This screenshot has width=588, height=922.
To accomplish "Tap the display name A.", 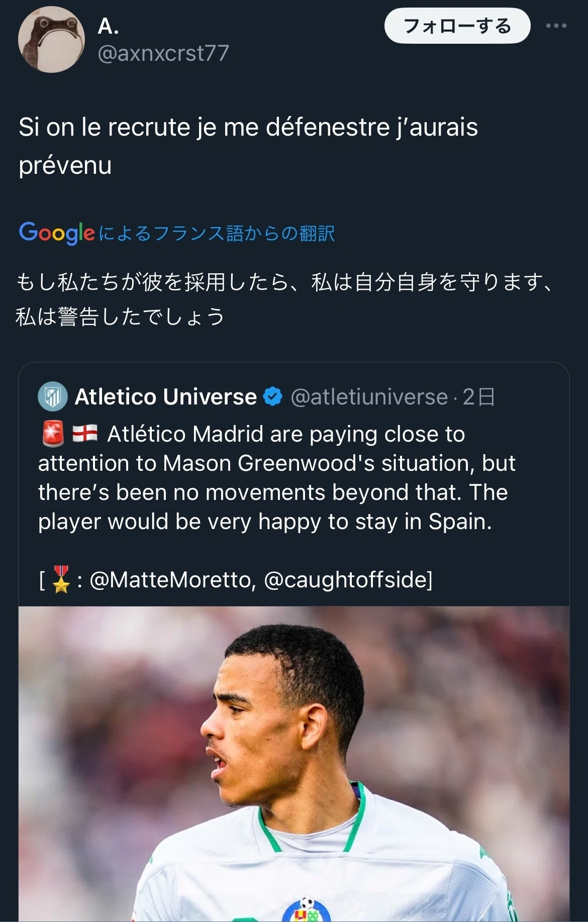I will tap(108, 26).
